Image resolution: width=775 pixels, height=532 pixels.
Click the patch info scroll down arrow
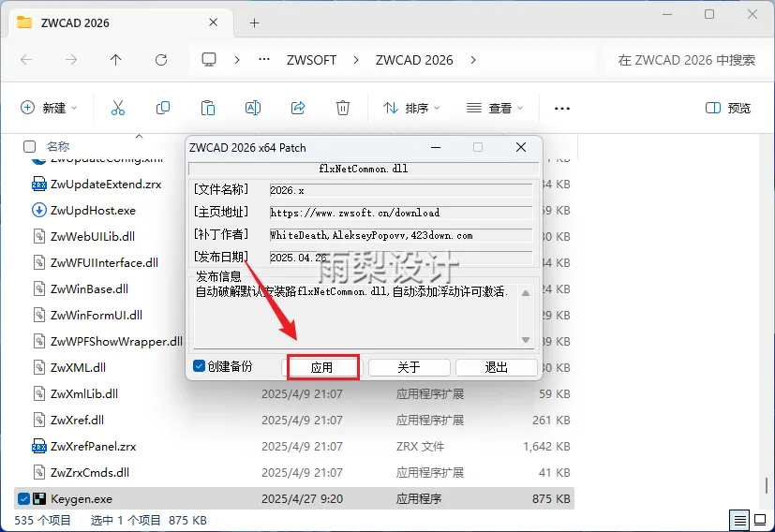[x=526, y=340]
